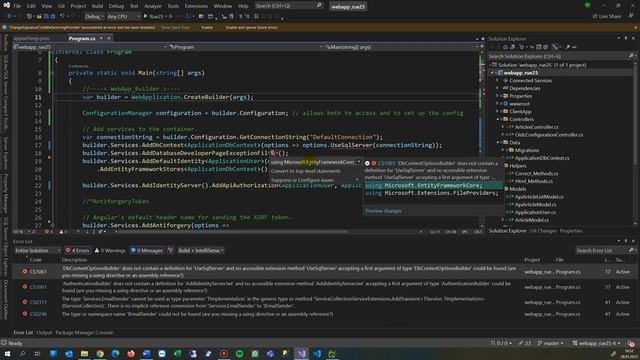Click the error filter funnel icon in Error List
This screenshot has width=640, height=360.
[171, 250]
